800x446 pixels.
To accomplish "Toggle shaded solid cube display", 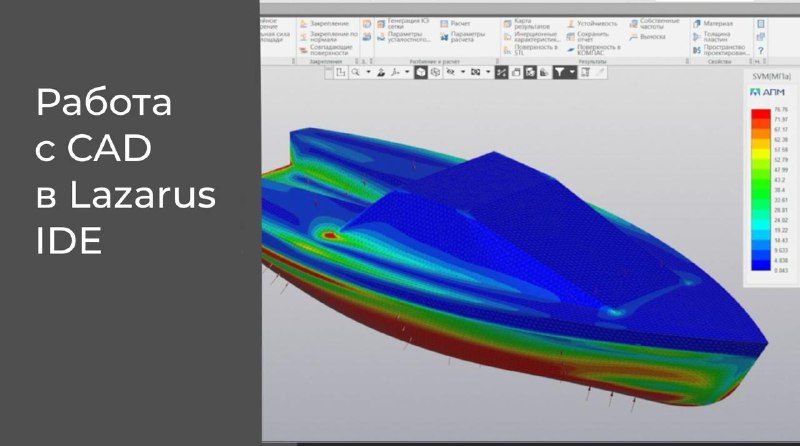I will [420, 72].
